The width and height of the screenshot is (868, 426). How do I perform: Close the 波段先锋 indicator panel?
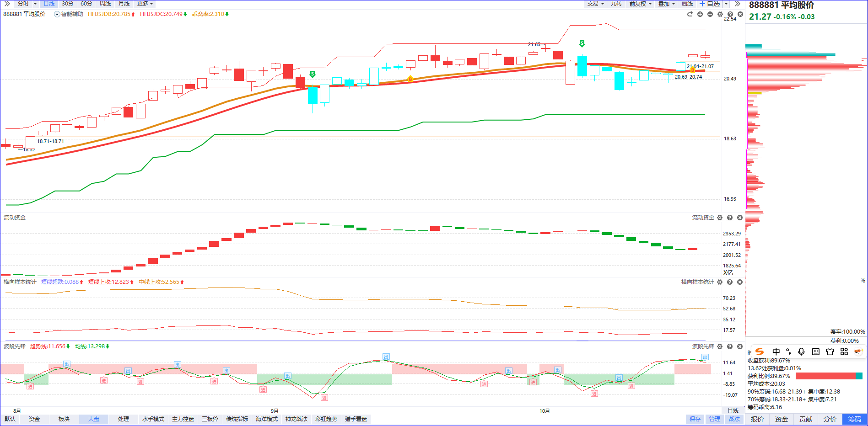coord(740,346)
